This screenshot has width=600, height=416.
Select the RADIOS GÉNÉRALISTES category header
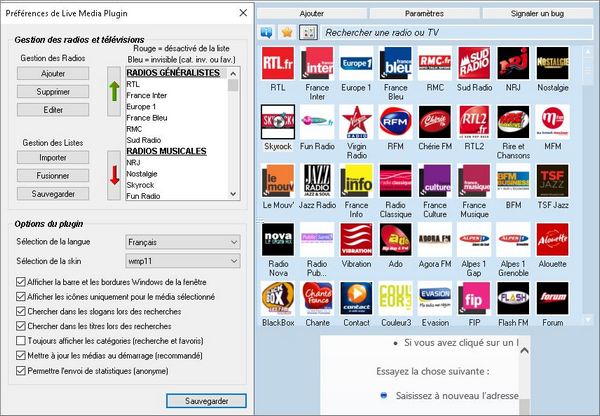[173, 73]
